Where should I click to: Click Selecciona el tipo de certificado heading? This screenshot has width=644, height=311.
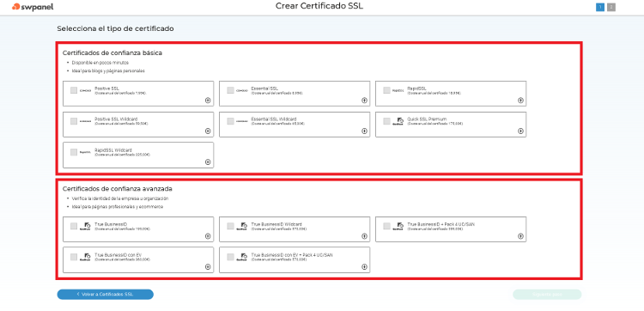(x=115, y=28)
